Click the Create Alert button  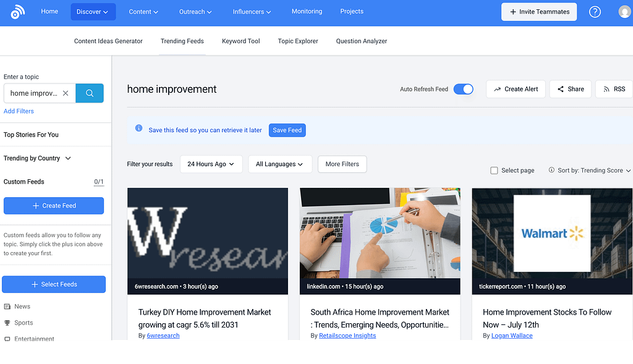(x=515, y=89)
